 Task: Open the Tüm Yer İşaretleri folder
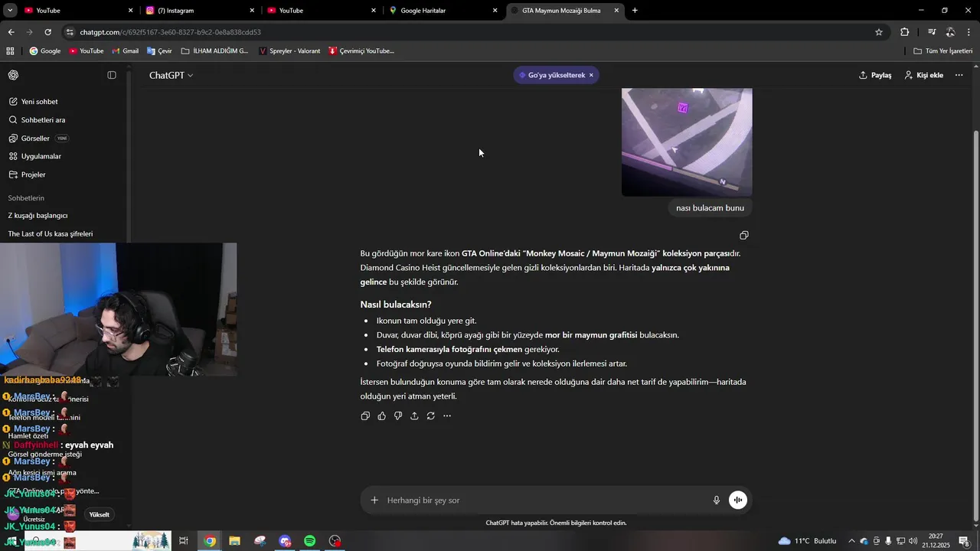tap(943, 51)
